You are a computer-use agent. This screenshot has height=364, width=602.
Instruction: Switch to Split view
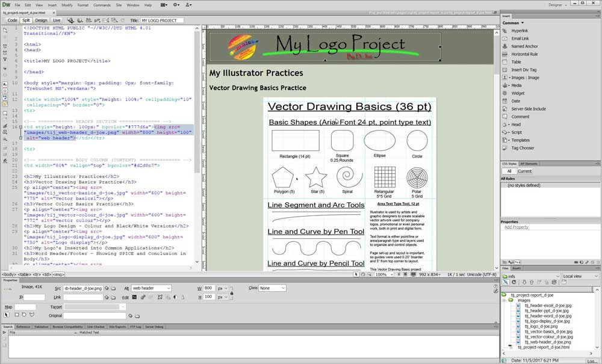point(26,20)
